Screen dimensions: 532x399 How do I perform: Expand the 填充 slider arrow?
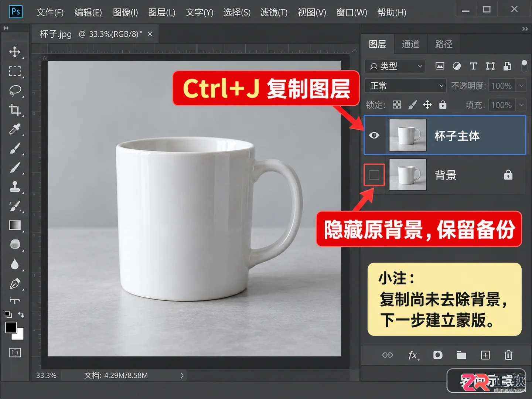(x=521, y=105)
